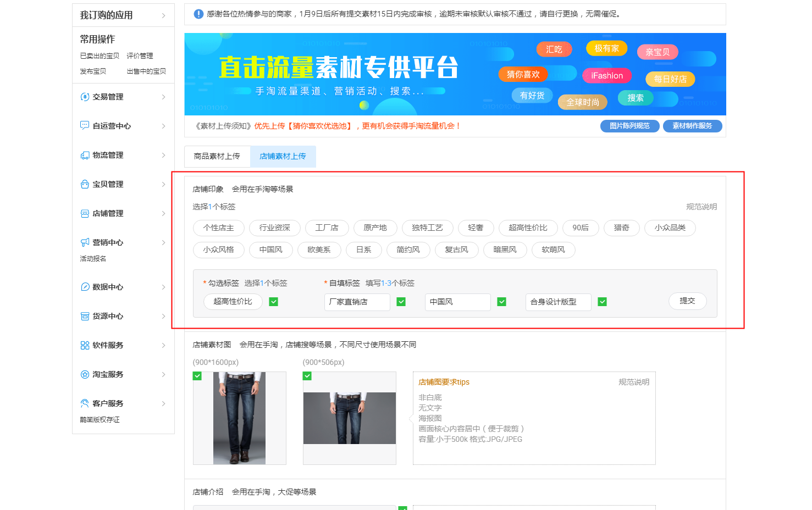Select the 轻奢 tag
The width and height of the screenshot is (812, 510).
476,228
